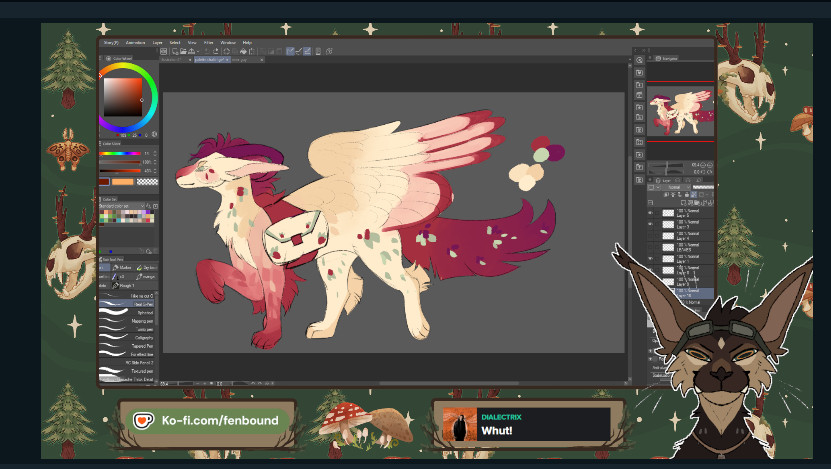Click the Navigator zoom slider

(666, 165)
